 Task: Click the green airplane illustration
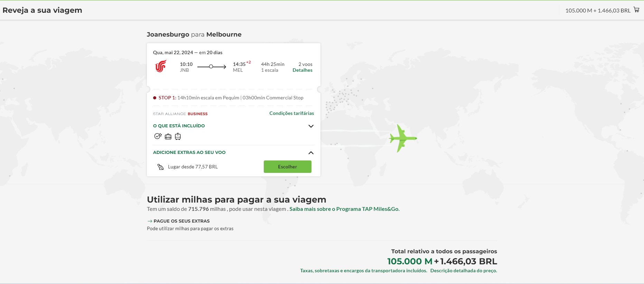point(403,138)
